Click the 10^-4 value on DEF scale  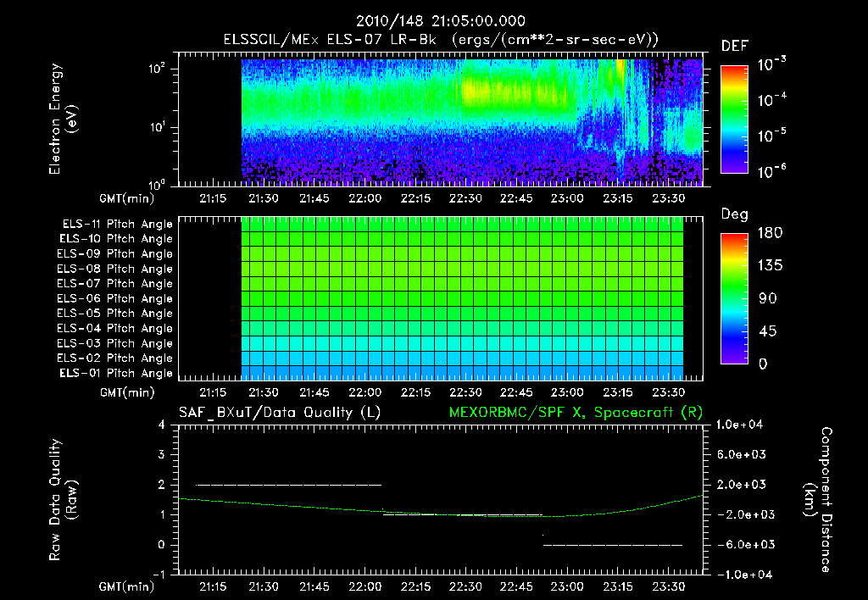pos(771,100)
